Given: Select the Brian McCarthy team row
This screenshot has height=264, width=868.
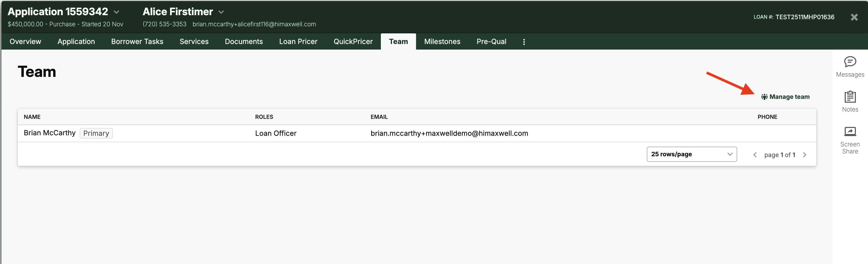Looking at the screenshot, I should pyautogui.click(x=50, y=133).
